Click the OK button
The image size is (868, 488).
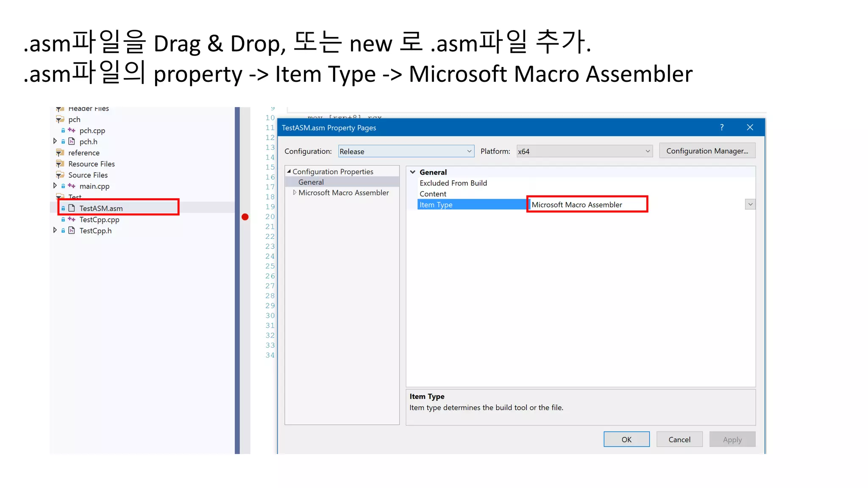(x=626, y=439)
